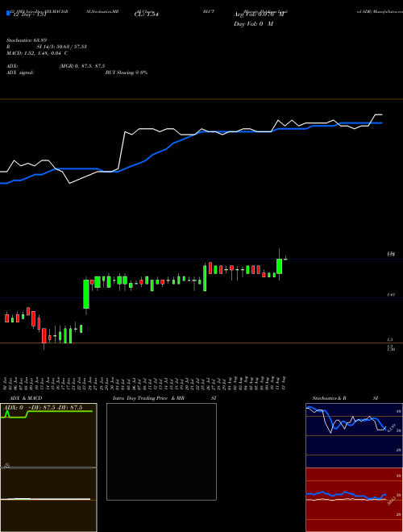Click the blue 12 Day SMA legend square
This screenshot has height=532, width=403.
point(8,13)
